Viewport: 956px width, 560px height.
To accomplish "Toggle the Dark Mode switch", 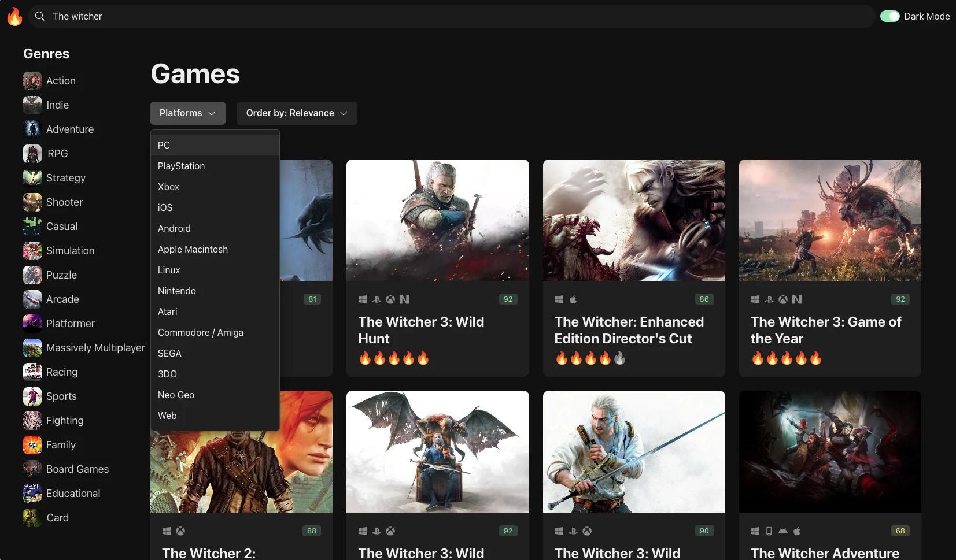I will point(889,16).
